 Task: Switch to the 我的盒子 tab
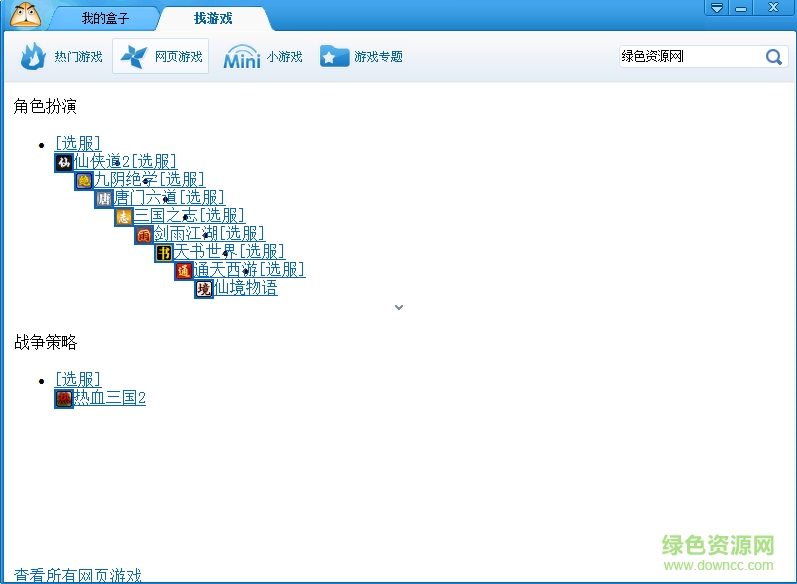pos(105,19)
